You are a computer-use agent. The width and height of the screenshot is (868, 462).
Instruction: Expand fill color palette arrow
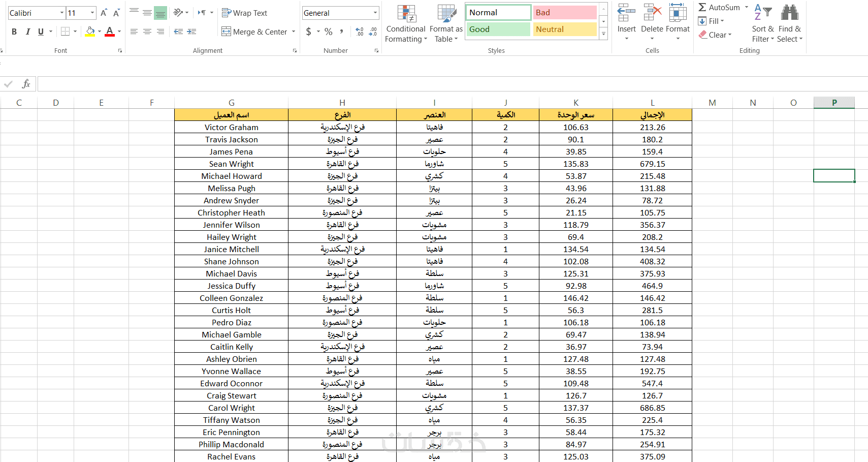[x=100, y=32]
